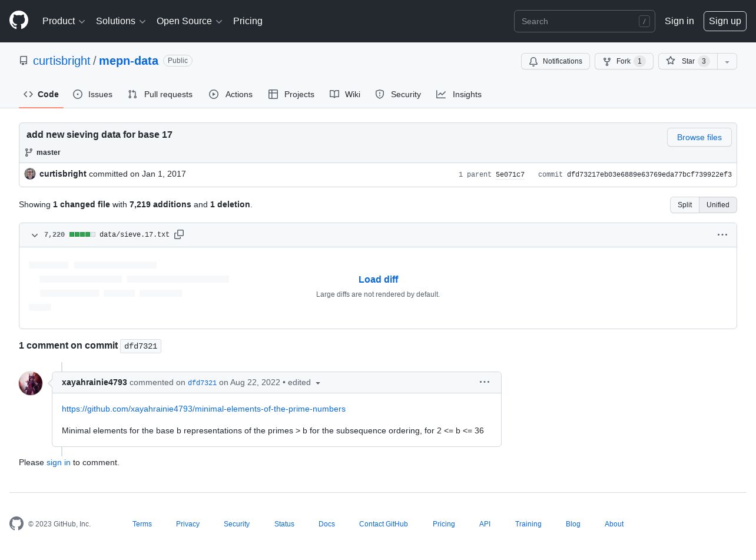
Task: Click the Browse files button
Action: (699, 137)
